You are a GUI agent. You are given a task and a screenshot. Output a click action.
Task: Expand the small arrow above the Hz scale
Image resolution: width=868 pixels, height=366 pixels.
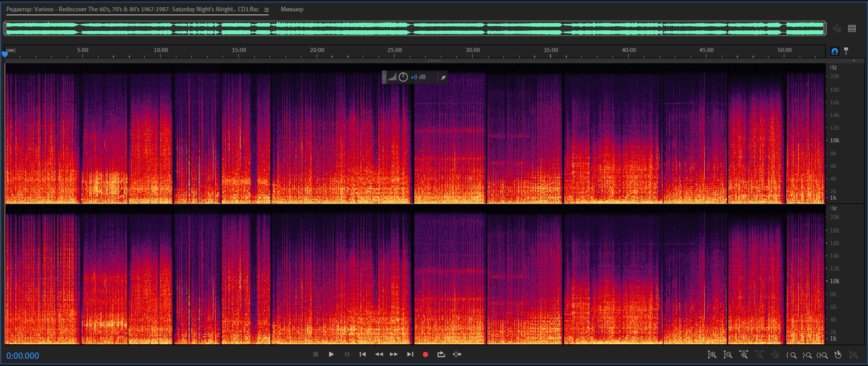point(854,61)
